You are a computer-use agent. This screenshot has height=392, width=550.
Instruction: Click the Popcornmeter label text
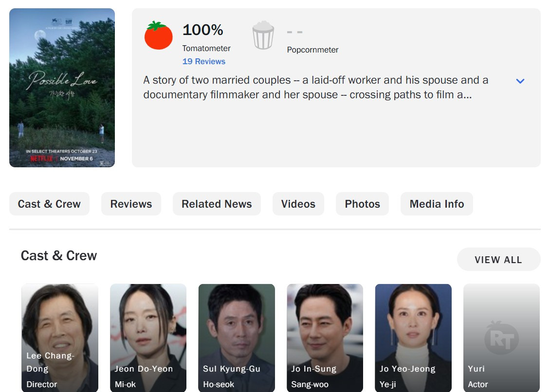point(312,50)
